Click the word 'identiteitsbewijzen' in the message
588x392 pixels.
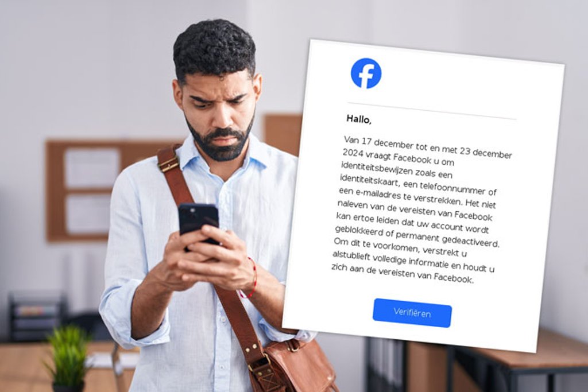377,169
